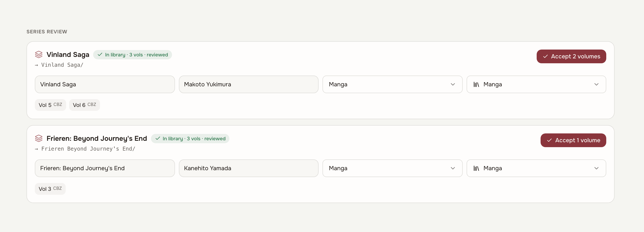Image resolution: width=644 pixels, height=232 pixels.
Task: Edit the Vinland Saga series title field
Action: [x=105, y=84]
